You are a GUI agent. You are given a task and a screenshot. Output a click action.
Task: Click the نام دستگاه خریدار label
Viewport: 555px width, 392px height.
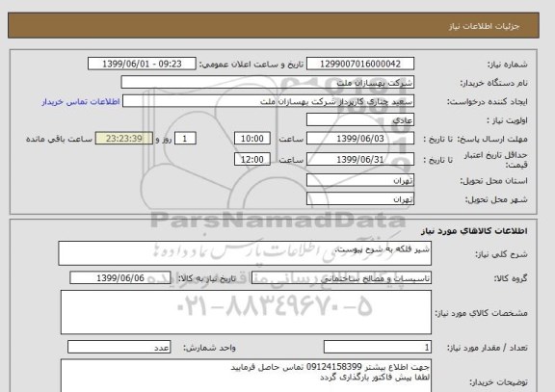[x=493, y=83]
